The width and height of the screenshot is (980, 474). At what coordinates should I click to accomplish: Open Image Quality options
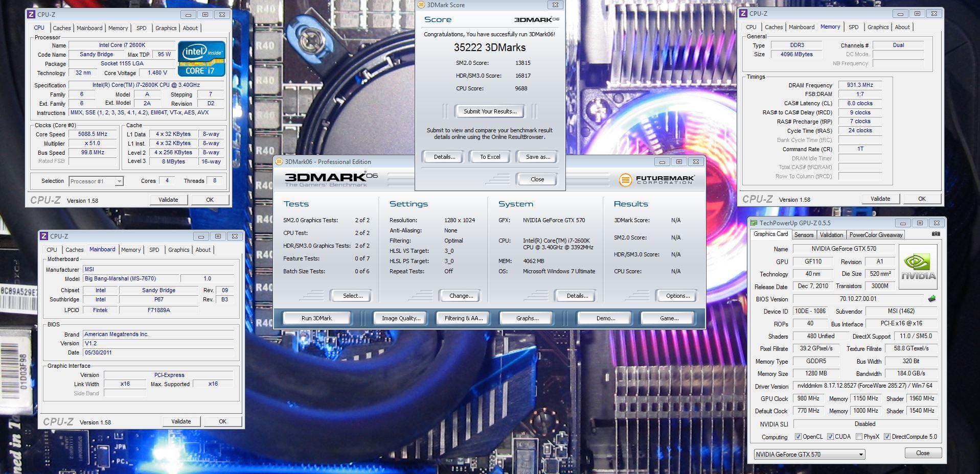pyautogui.click(x=401, y=318)
